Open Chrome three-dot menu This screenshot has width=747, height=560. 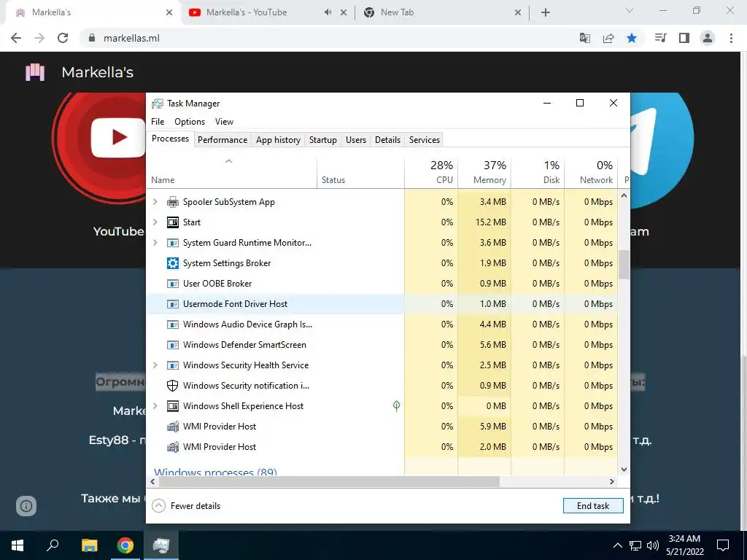coord(731,38)
